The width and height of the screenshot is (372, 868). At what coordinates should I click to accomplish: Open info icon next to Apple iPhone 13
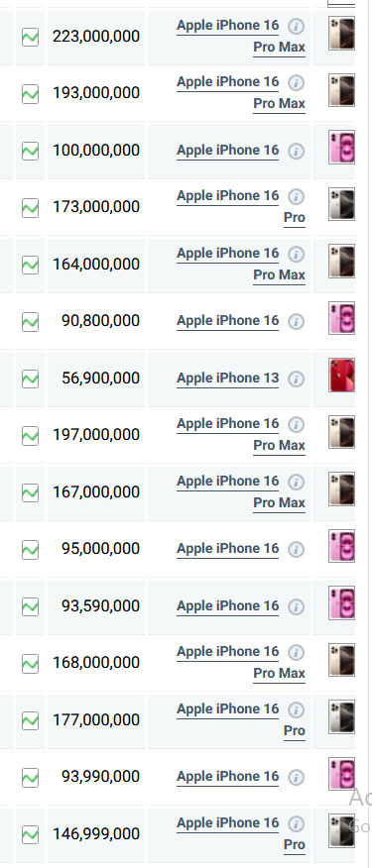pyautogui.click(x=297, y=380)
